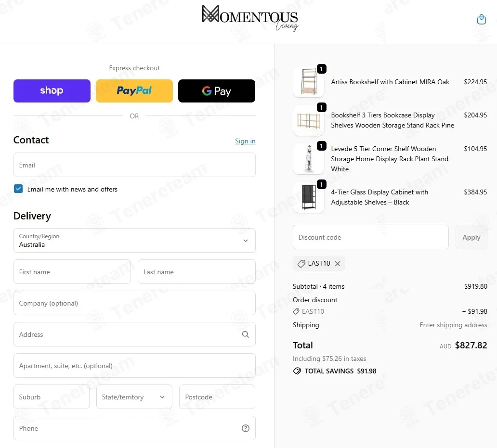Click the Address search field
Screen dimensions: 497x448
tap(134, 334)
